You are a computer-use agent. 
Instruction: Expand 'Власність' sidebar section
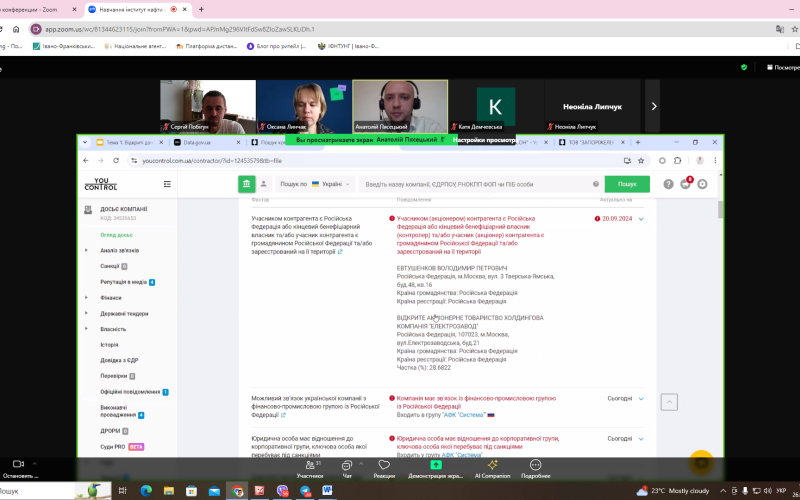click(x=86, y=329)
